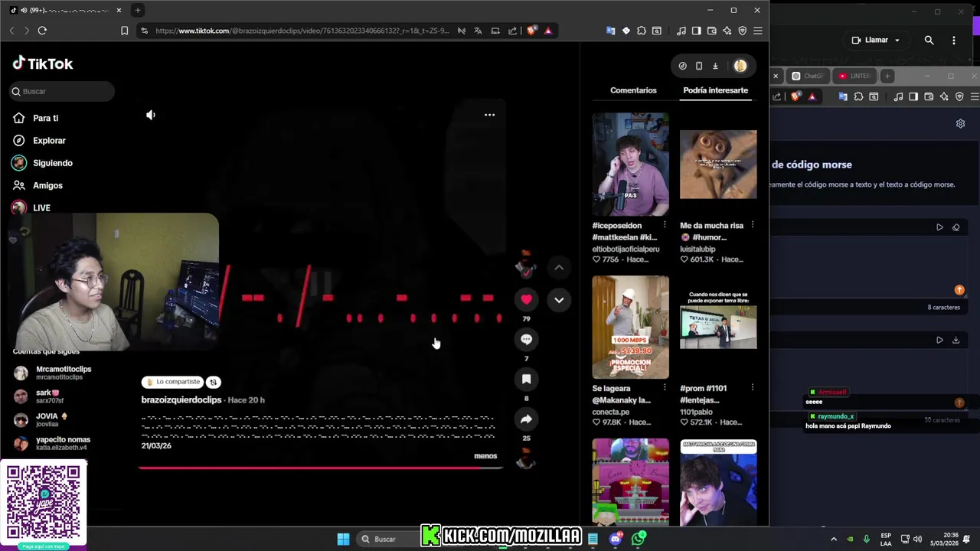Click the TikTok search field Buscar
The height and width of the screenshot is (551, 980).
click(62, 91)
